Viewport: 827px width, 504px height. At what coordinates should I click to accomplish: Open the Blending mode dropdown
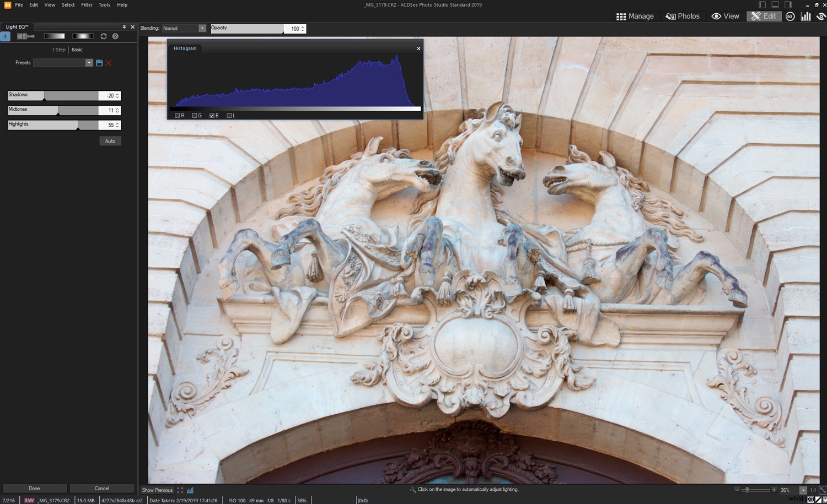coord(202,28)
